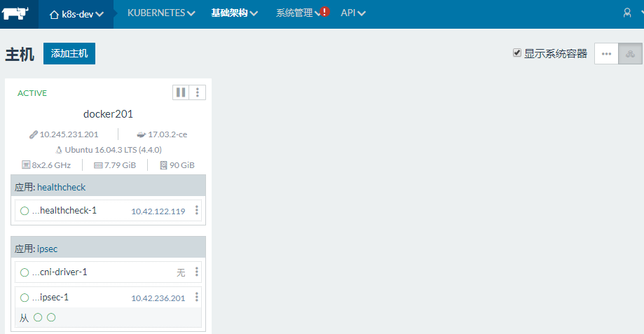Switch to the grouped cluster view
Viewport: 644px width, 334px height.
630,54
